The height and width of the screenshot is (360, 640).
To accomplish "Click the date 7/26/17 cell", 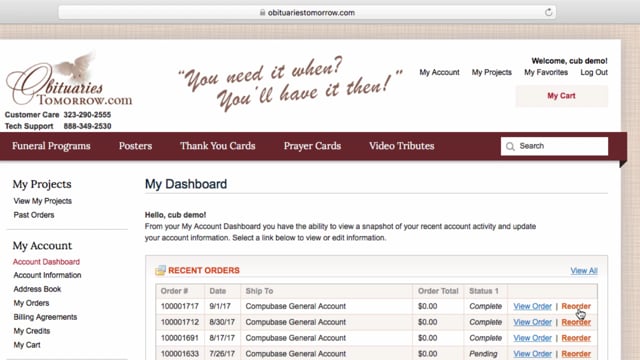I will pyautogui.click(x=222, y=354).
